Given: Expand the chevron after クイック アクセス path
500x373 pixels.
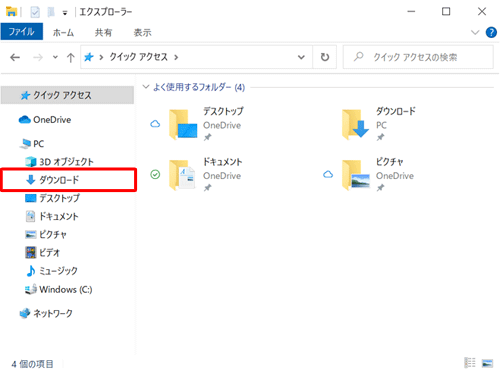Looking at the screenshot, I should [x=176, y=57].
